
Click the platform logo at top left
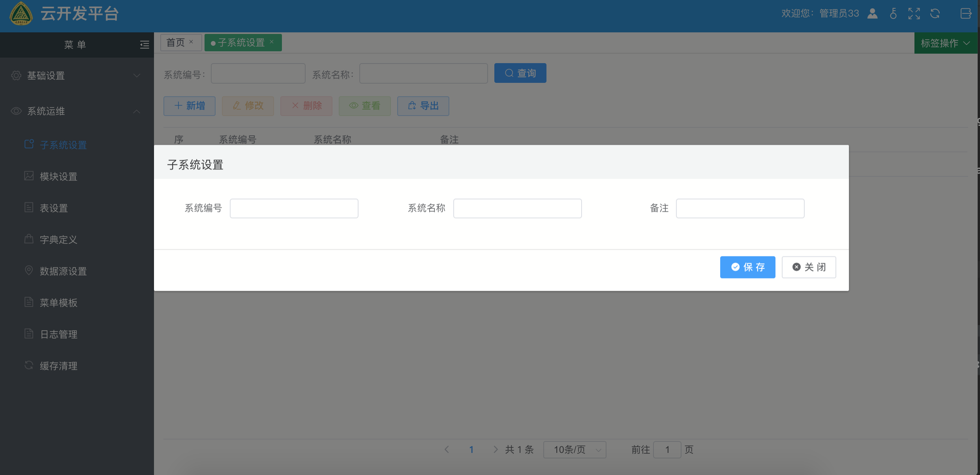click(21, 13)
